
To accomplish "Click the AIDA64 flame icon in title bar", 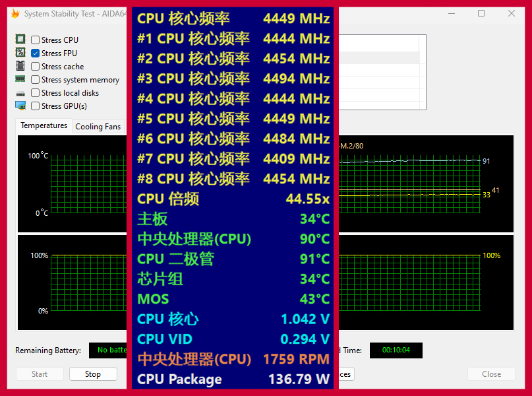I will click(x=15, y=14).
